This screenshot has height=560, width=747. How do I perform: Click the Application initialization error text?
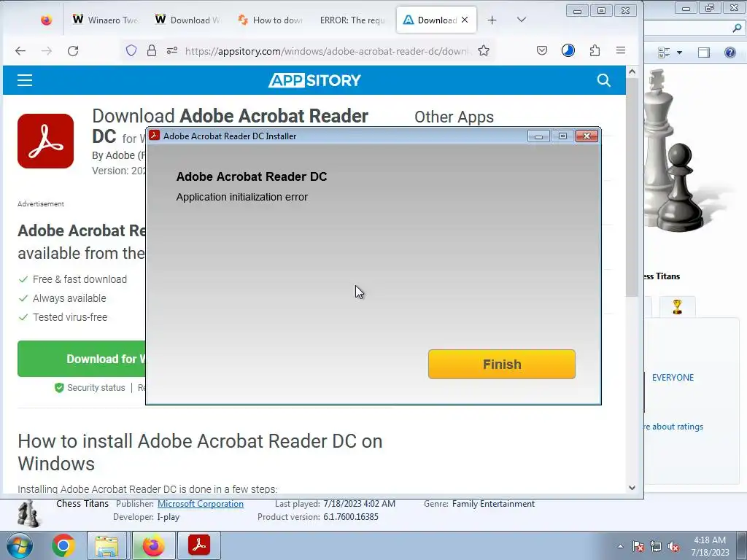[x=242, y=197]
